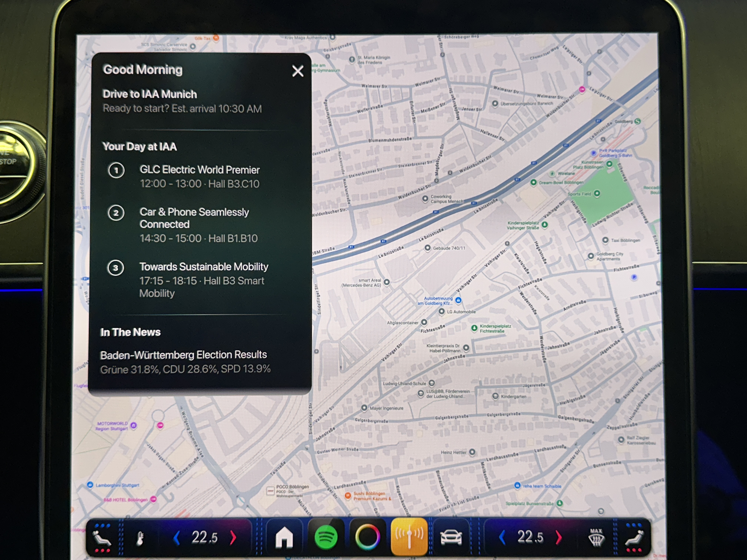
Task: Select the LUS@BB Förderverein map marker
Action: coord(420,393)
